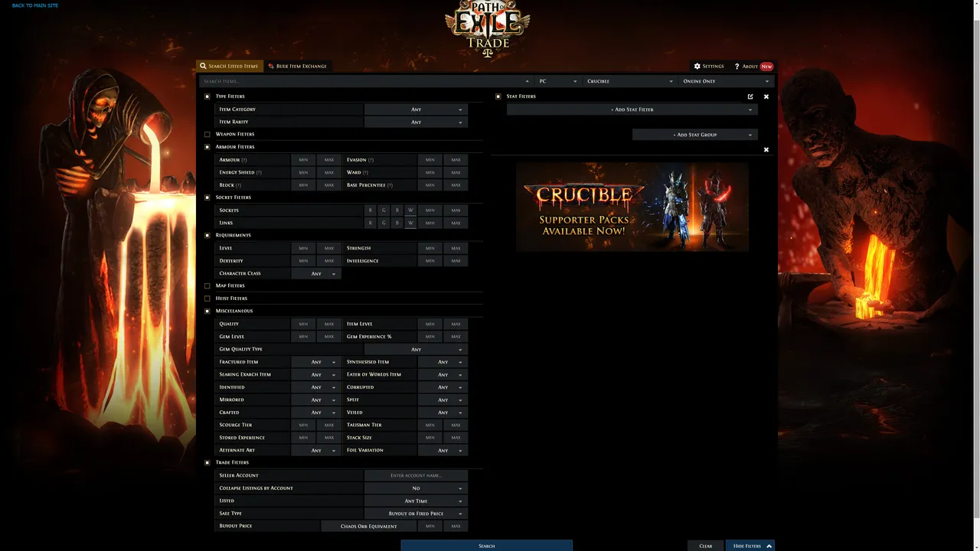
Task: Open the Add Stat Group dropdown
Action: [695, 135]
